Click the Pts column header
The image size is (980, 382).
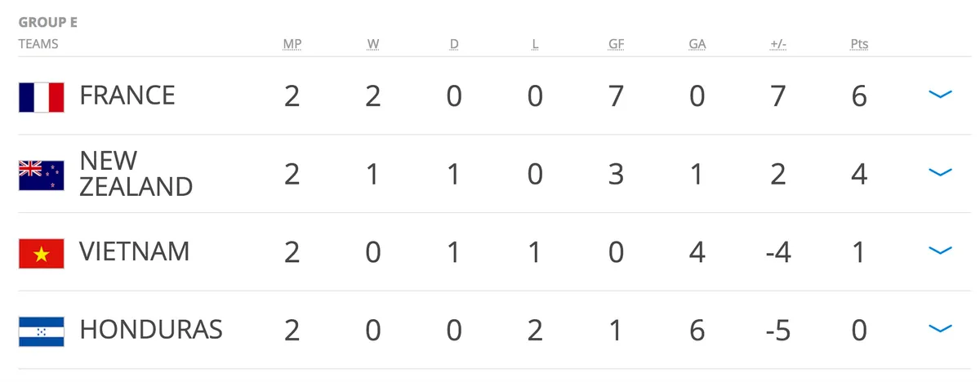tap(859, 44)
